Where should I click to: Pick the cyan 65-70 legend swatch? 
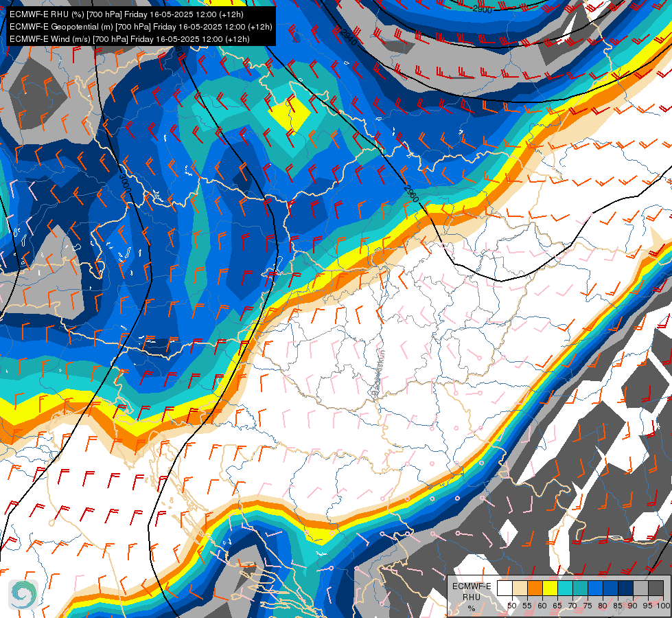pos(566,588)
